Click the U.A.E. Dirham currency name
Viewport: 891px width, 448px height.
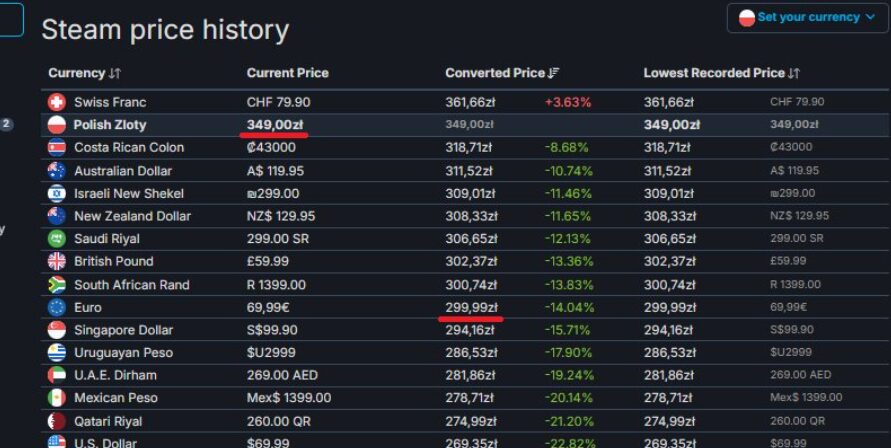(x=115, y=375)
